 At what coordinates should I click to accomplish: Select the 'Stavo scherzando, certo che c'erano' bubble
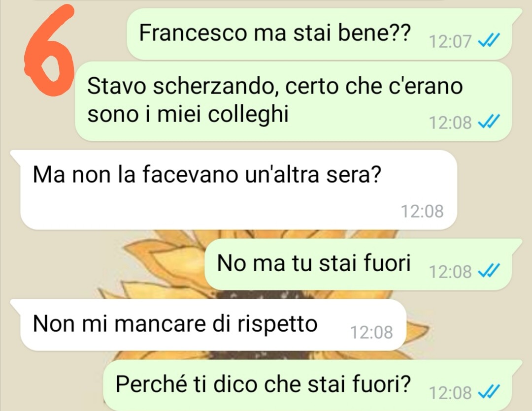(293, 101)
